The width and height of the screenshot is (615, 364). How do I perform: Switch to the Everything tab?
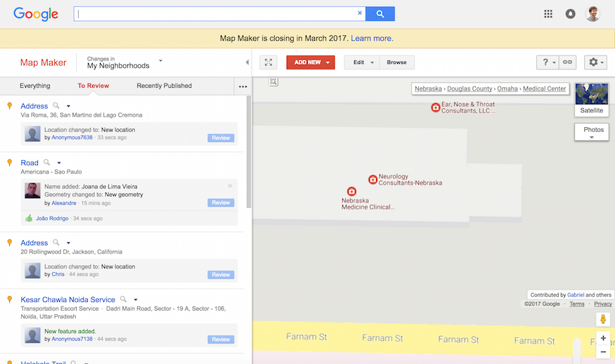coord(35,86)
